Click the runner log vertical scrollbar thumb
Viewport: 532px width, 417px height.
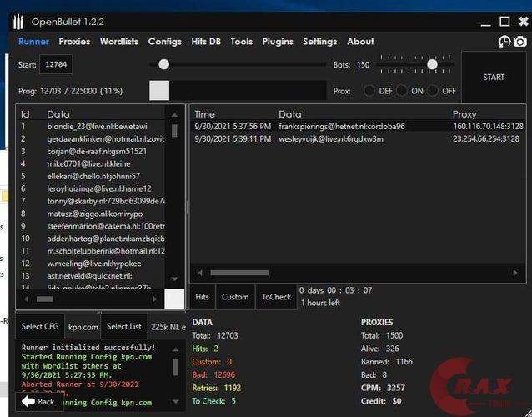175,368
